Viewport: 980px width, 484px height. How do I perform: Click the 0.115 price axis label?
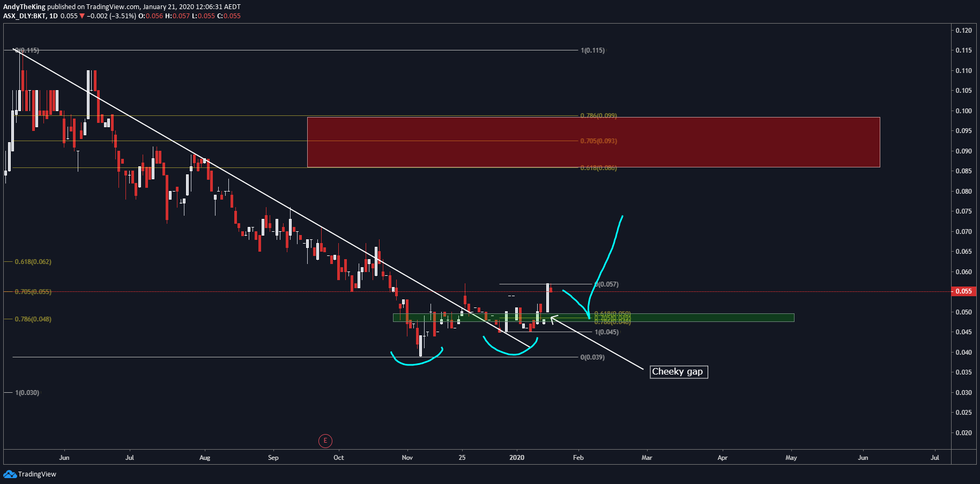pyautogui.click(x=963, y=50)
